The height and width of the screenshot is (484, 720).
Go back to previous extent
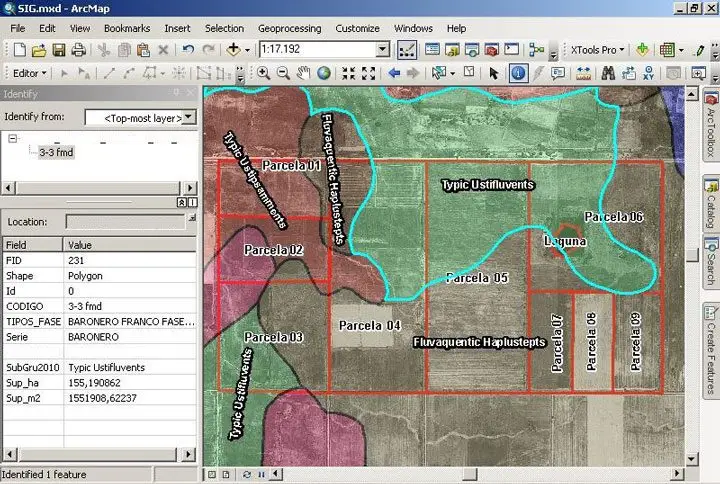393,73
